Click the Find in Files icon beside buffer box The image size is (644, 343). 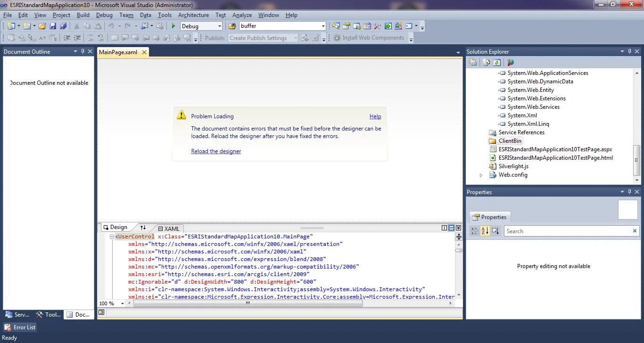[x=232, y=26]
